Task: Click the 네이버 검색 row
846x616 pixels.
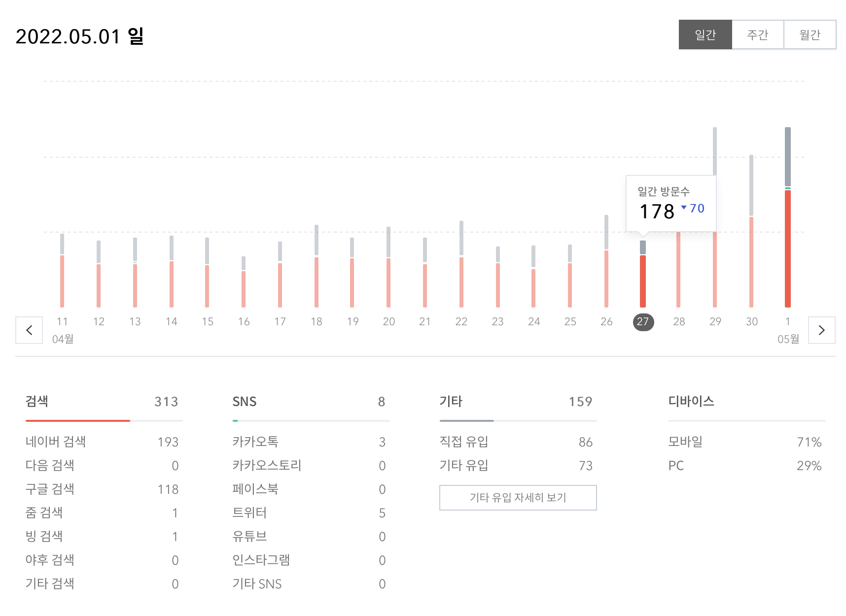Action: [x=56, y=442]
